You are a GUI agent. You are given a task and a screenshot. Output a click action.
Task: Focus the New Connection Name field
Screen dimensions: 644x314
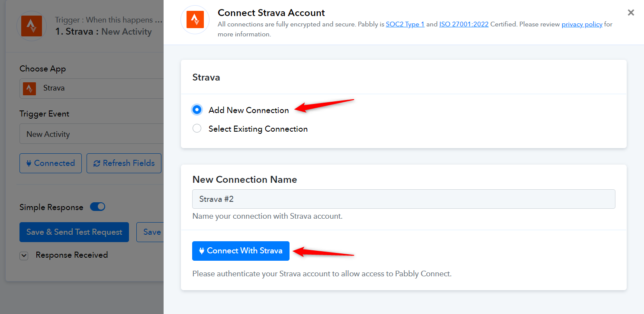(404, 199)
